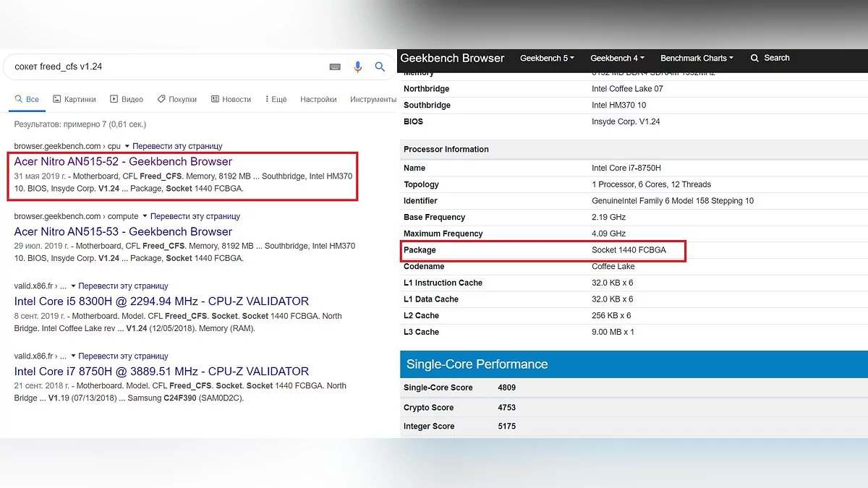Open Intel Core i7 8750H CPU-Z Validator link

click(161, 371)
